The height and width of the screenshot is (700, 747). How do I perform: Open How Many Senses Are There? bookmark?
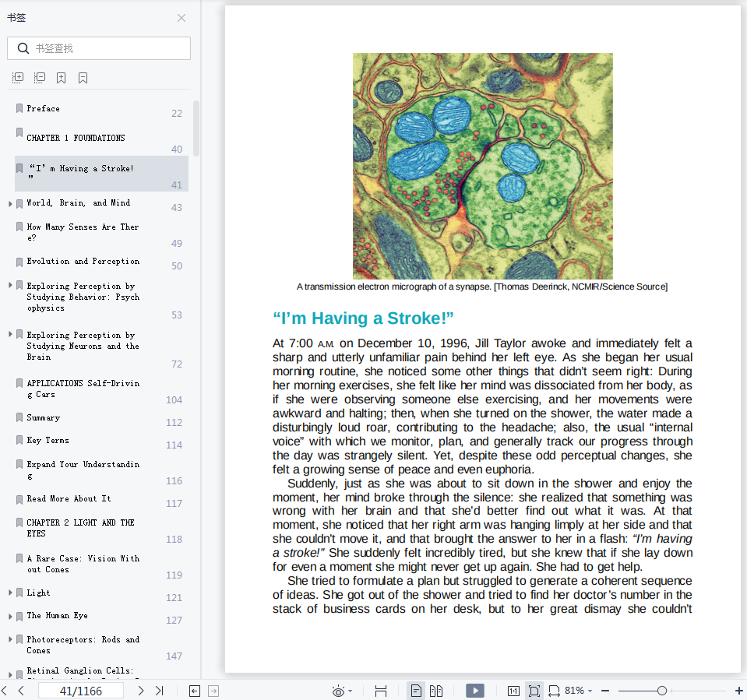point(83,232)
